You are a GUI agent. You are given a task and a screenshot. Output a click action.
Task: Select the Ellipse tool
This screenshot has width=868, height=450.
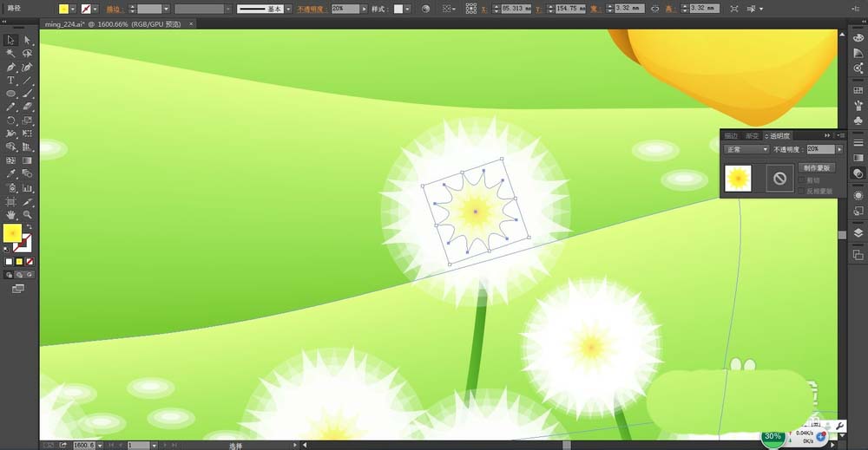click(10, 94)
